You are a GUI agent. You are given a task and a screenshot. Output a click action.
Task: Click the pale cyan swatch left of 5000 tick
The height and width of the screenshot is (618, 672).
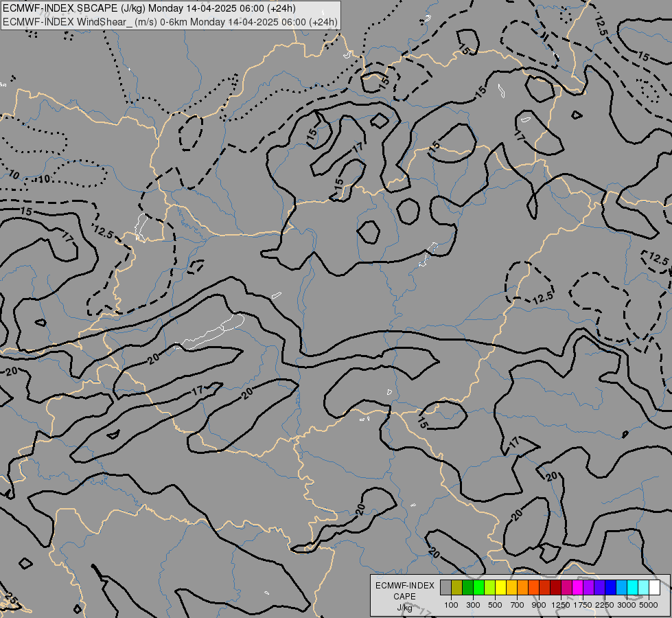tap(644, 588)
